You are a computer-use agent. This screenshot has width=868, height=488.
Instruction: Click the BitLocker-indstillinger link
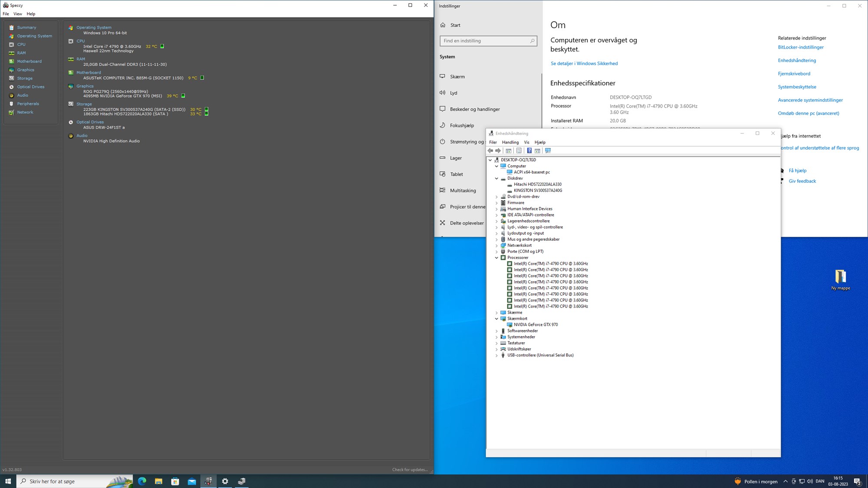click(x=801, y=47)
